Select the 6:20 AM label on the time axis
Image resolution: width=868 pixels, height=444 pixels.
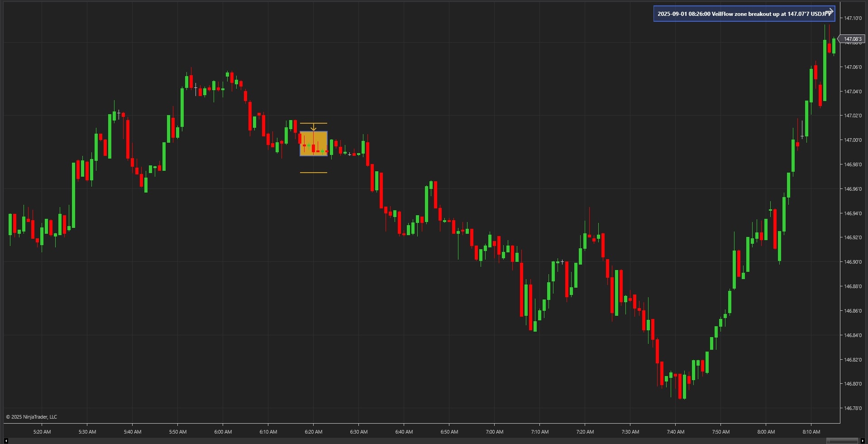(x=313, y=432)
